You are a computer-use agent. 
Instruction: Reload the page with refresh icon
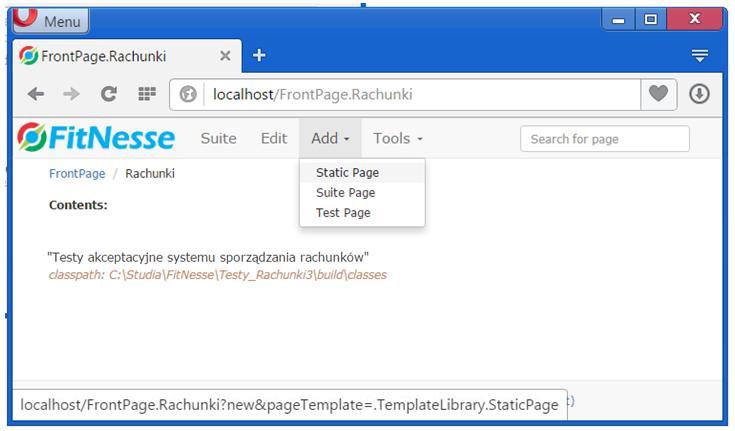pos(109,94)
